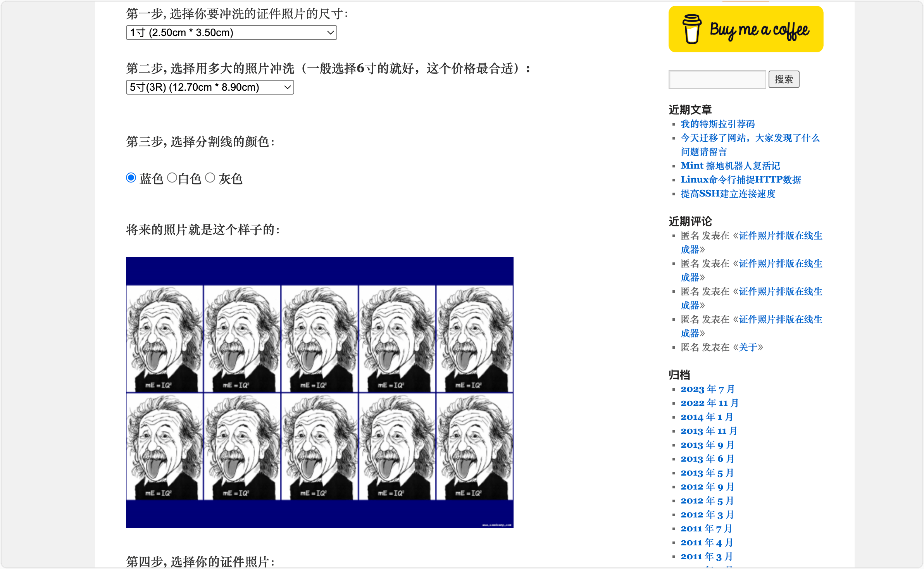Open the 2014 年 1 月 archive link
Screen dimensions: 924x569
coord(707,417)
